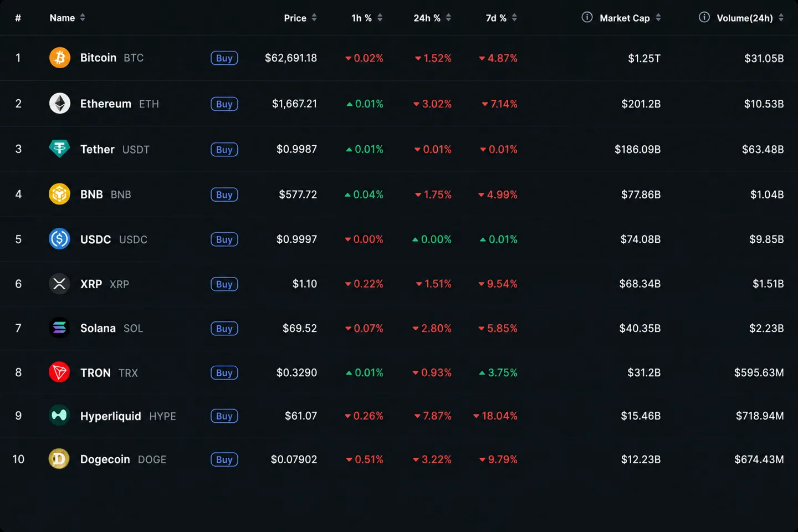Viewport: 798px width, 532px height.
Task: Click the Solana coin logo
Action: point(60,328)
